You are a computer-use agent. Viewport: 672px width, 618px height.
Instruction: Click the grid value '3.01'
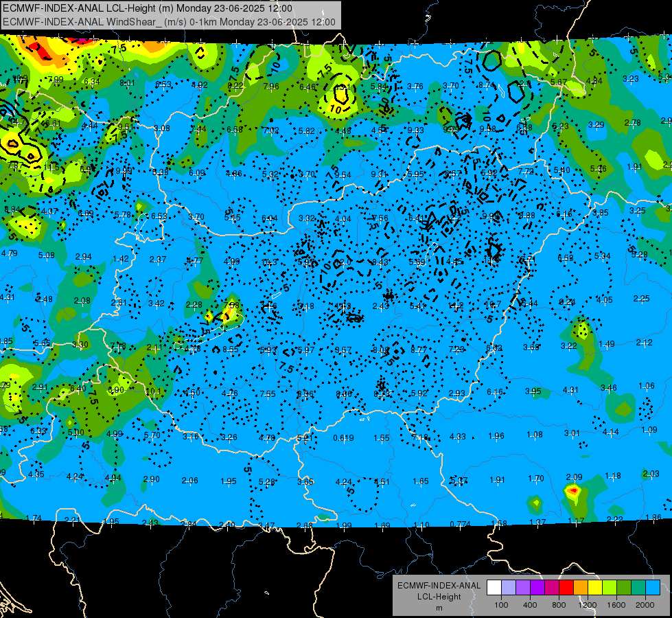(x=572, y=433)
